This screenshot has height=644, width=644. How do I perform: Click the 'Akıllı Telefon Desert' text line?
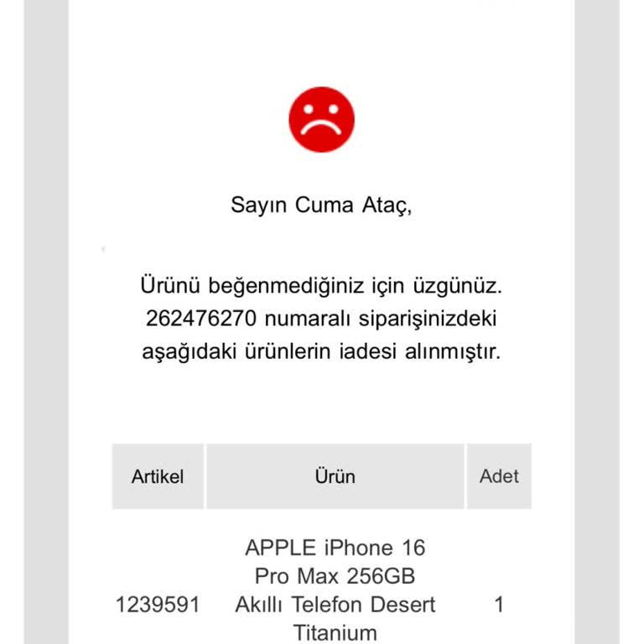pyautogui.click(x=335, y=604)
